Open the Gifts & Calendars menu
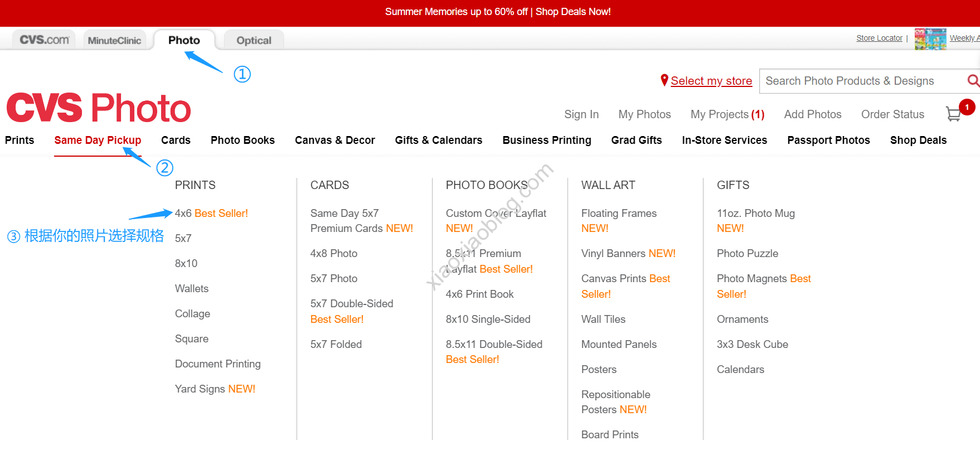Viewport: 980px width, 455px height. [x=439, y=140]
